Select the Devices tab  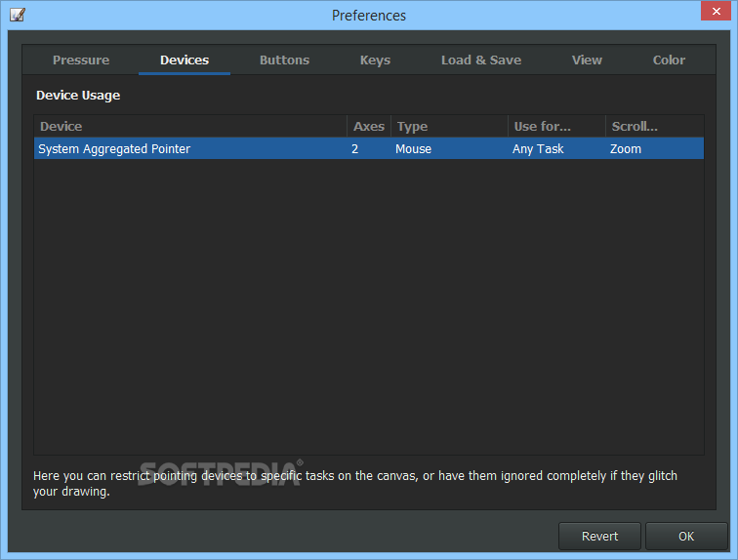pyautogui.click(x=184, y=60)
